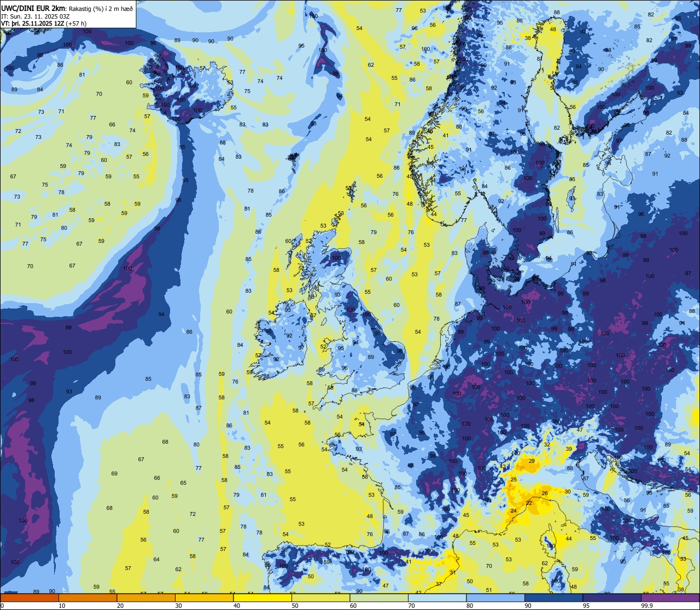The height and width of the screenshot is (610, 700).
Task: Click the 20–30% amber legend swatch
Action: point(146,597)
